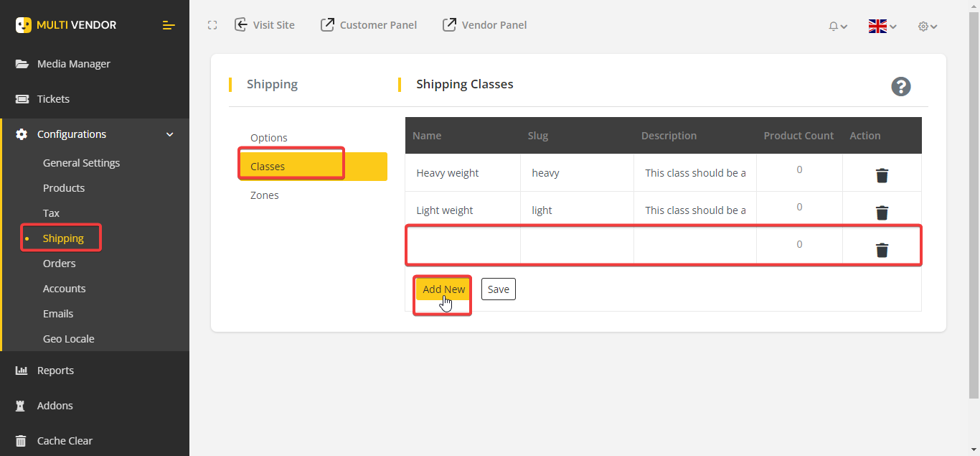Click the empty Name input field

point(463,244)
